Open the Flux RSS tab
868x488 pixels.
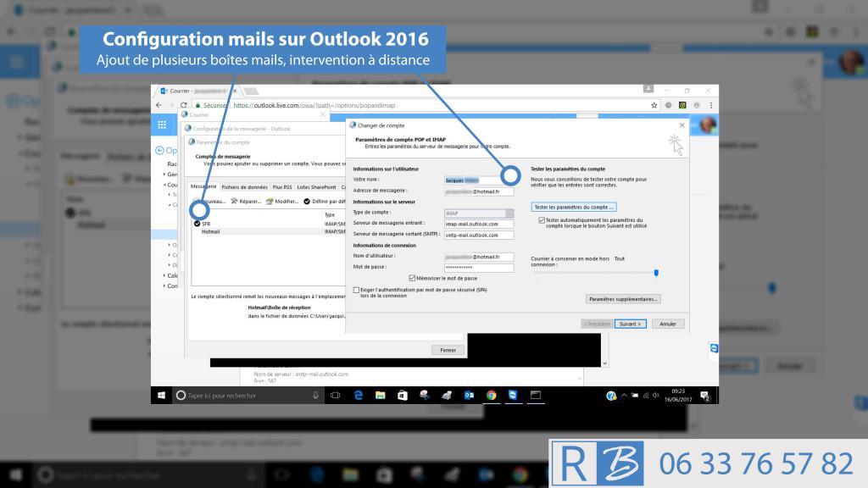(x=281, y=187)
